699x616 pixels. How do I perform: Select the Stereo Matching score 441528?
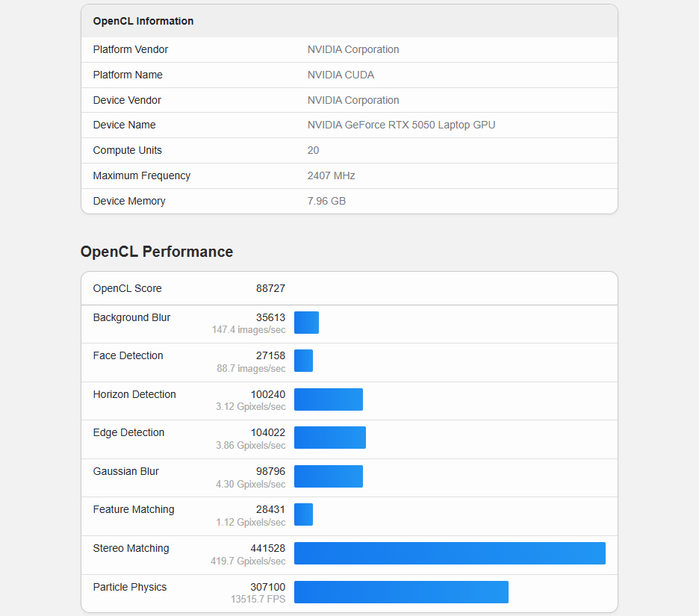(268, 548)
